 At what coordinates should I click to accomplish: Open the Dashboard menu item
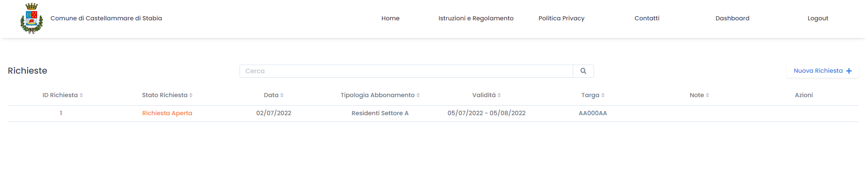[732, 19]
